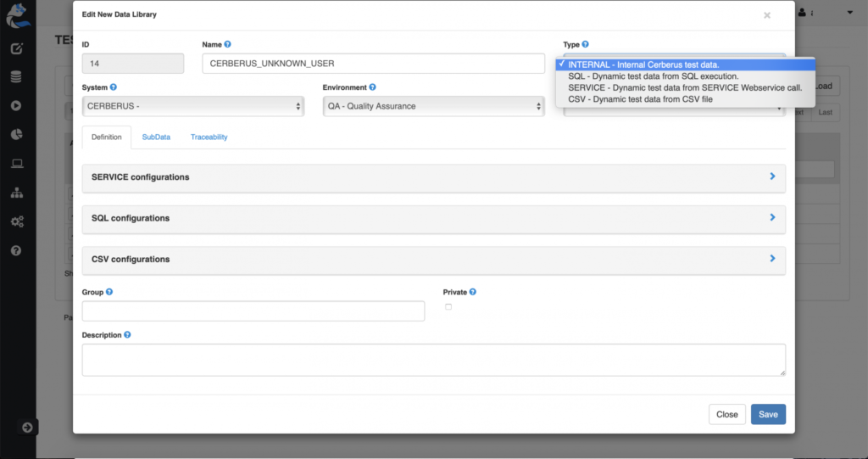Click the Close button
The height and width of the screenshot is (459, 868).
[726, 414]
